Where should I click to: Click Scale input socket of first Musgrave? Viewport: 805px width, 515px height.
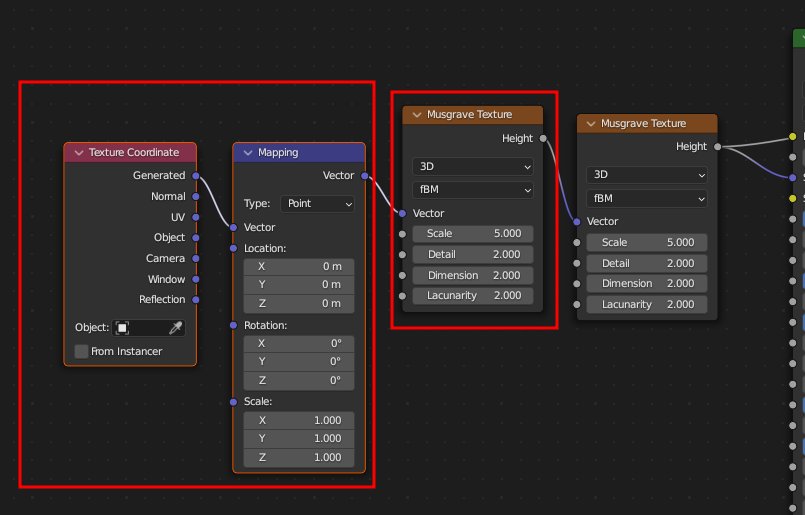[x=402, y=234]
